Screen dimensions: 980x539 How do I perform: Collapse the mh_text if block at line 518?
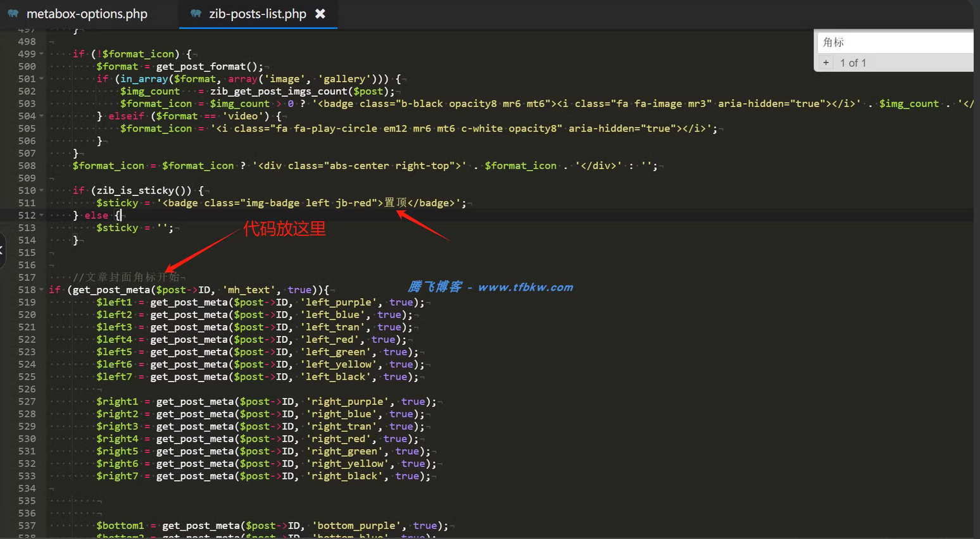(x=42, y=290)
